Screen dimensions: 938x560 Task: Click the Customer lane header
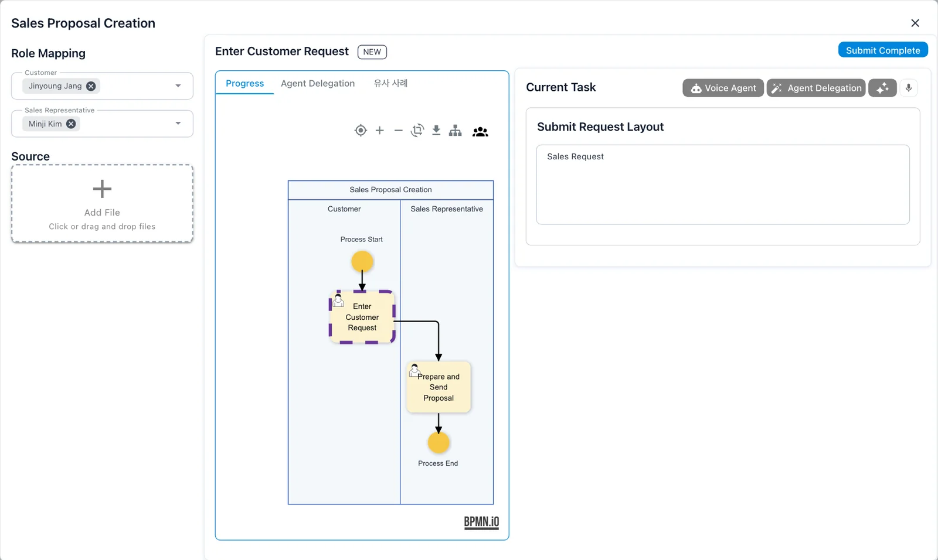tap(344, 209)
